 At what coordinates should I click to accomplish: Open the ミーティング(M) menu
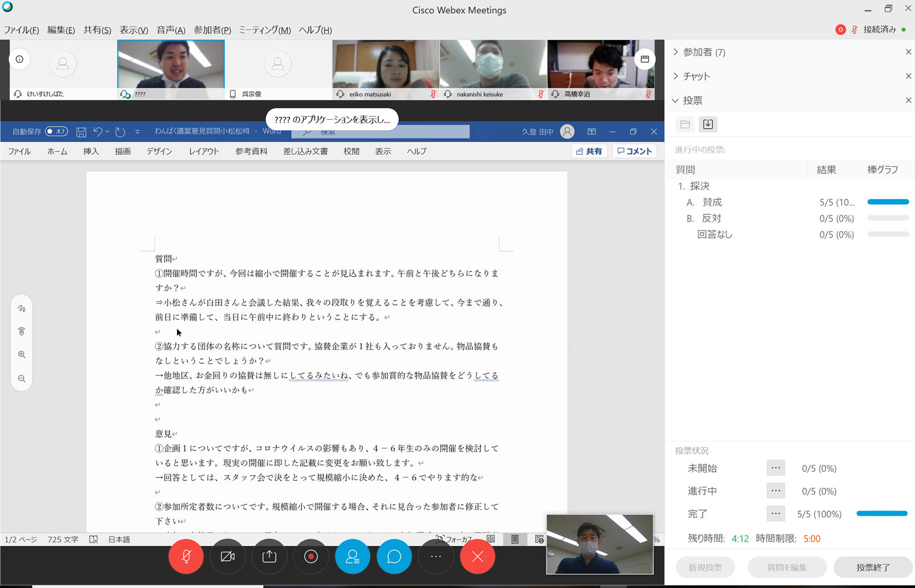(x=264, y=30)
